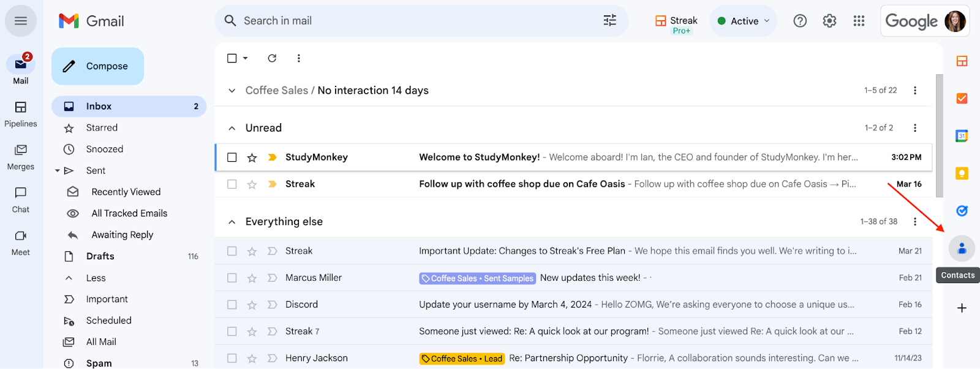The width and height of the screenshot is (980, 369).
Task: Open Chat in the left rail
Action: pos(21,200)
